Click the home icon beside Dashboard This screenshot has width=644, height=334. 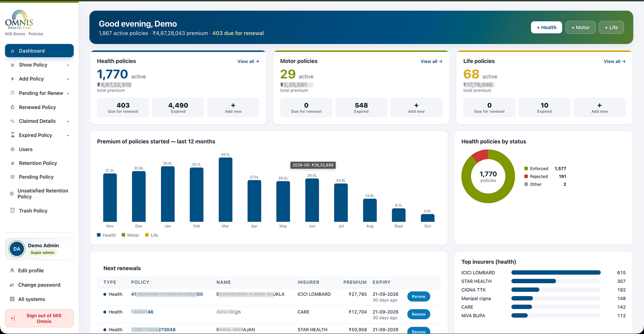click(x=12, y=51)
